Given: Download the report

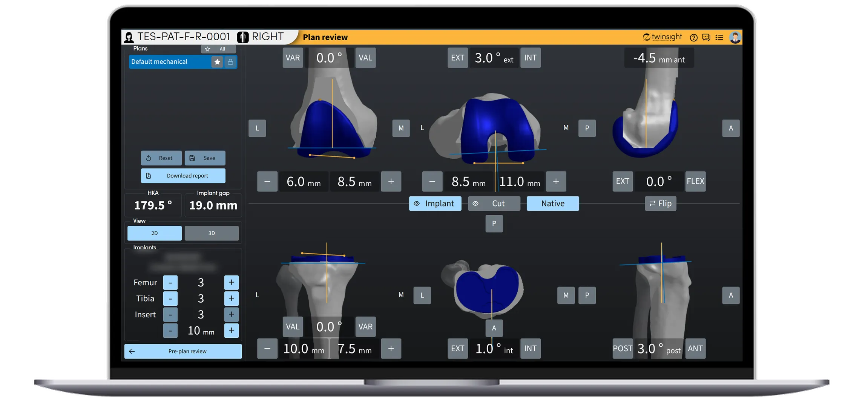Looking at the screenshot, I should (x=183, y=176).
